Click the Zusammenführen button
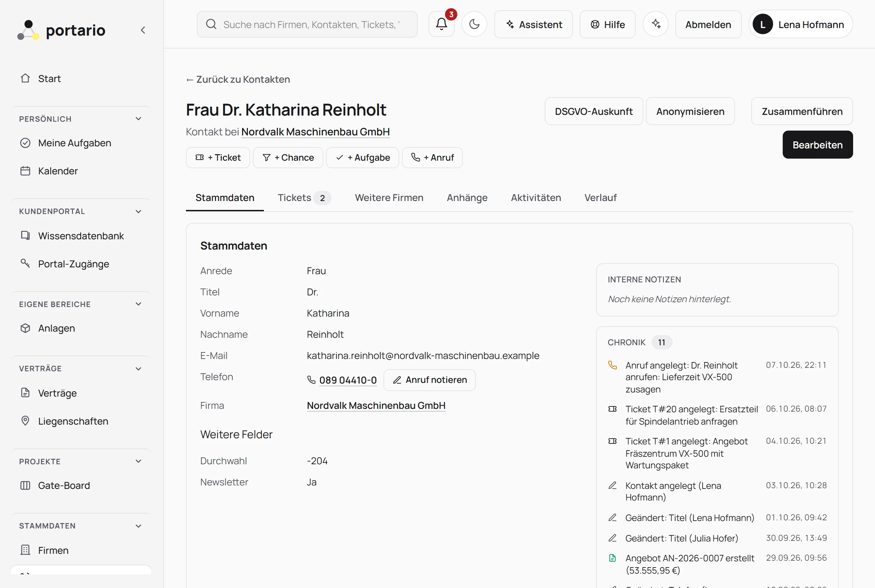Image resolution: width=875 pixels, height=588 pixels. pos(802,111)
